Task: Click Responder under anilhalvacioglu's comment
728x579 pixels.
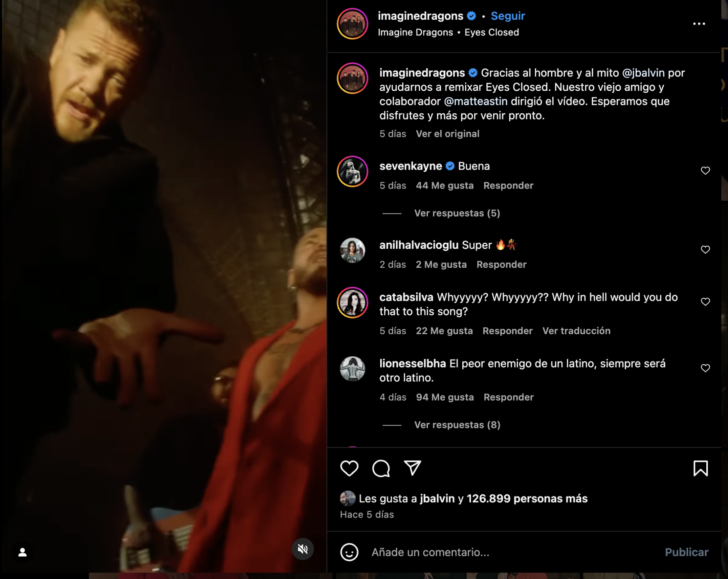Action: [x=501, y=264]
